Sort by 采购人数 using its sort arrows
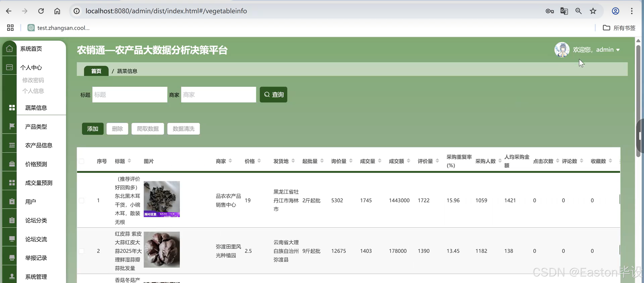 (x=500, y=161)
